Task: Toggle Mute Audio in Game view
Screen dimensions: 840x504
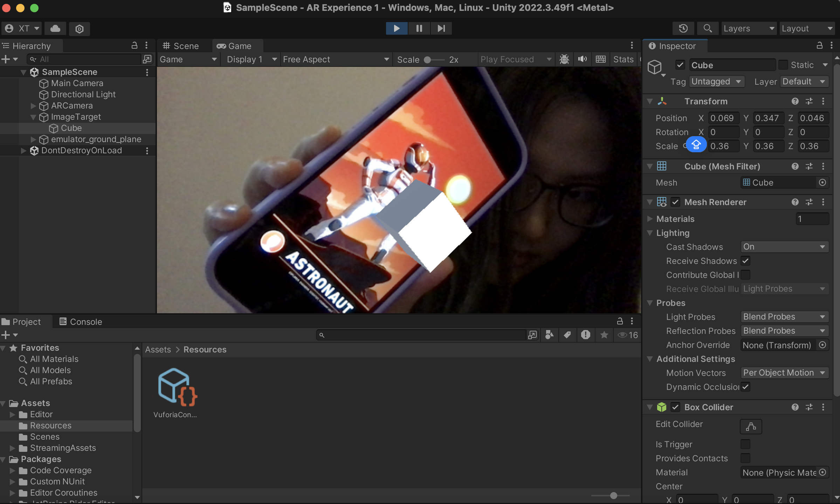Action: tap(582, 59)
